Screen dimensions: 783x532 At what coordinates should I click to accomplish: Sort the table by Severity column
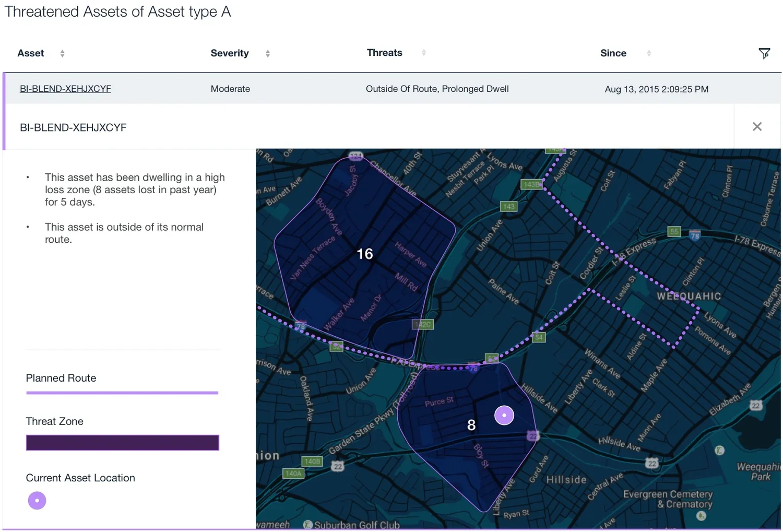click(x=267, y=53)
